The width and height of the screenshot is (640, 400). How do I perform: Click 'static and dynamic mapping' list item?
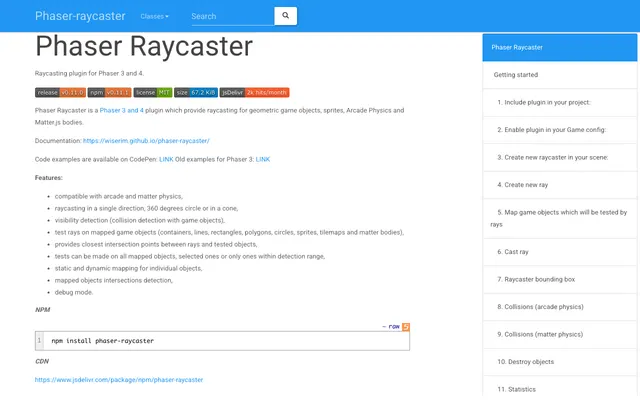click(129, 269)
